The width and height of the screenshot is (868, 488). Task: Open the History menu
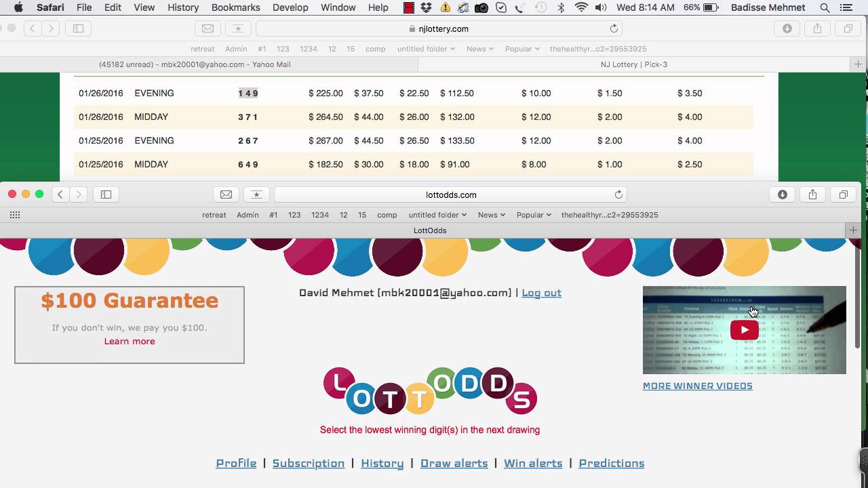pos(183,7)
